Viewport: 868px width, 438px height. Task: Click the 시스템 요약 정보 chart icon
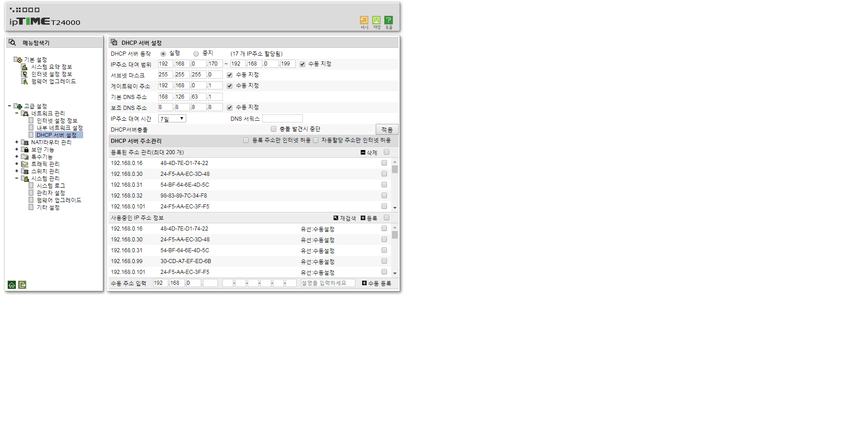click(x=25, y=67)
